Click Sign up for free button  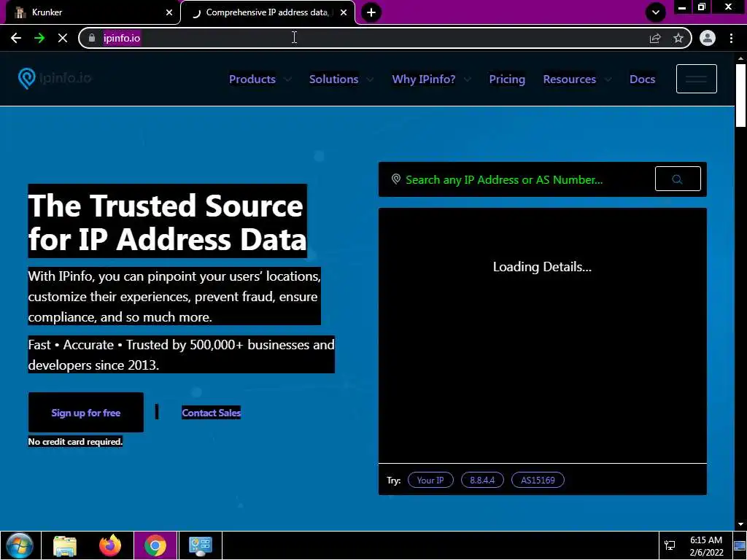pos(86,413)
